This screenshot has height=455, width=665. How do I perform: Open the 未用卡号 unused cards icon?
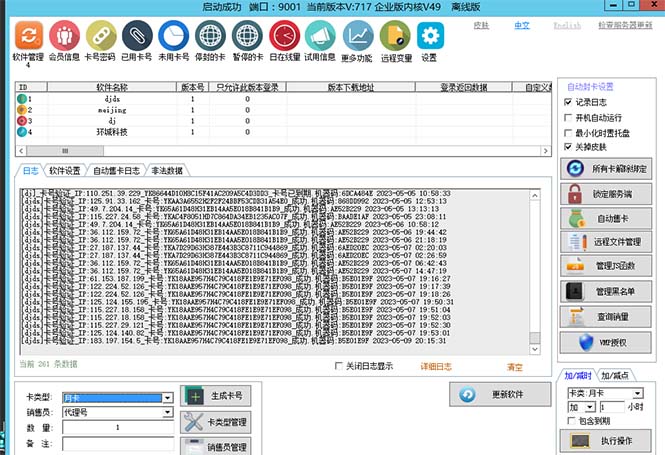[174, 36]
